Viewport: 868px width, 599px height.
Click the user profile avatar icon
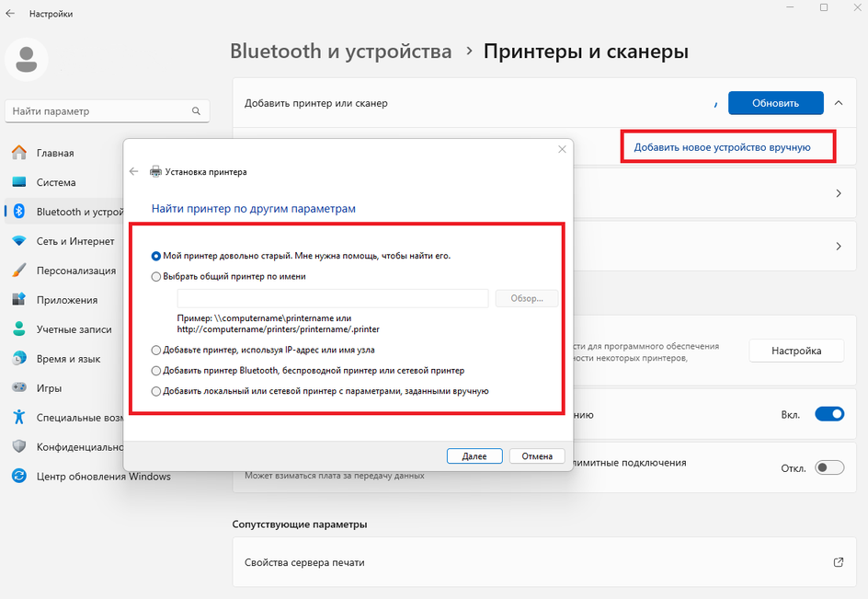[27, 59]
